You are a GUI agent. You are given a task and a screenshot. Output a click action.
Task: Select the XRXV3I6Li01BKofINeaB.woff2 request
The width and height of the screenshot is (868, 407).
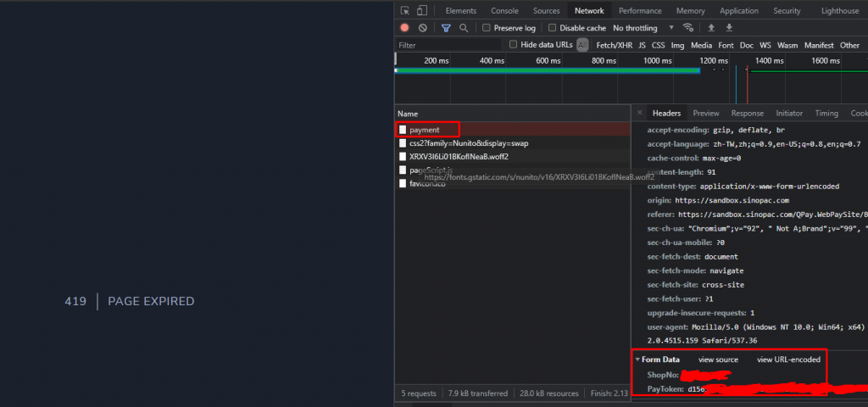[x=513, y=157]
